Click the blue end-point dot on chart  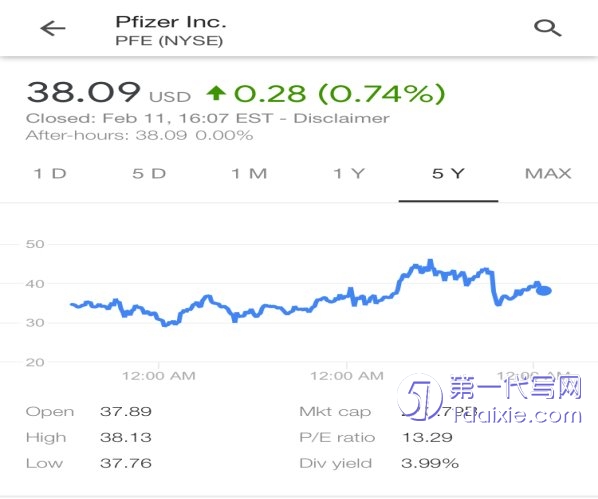(x=544, y=291)
